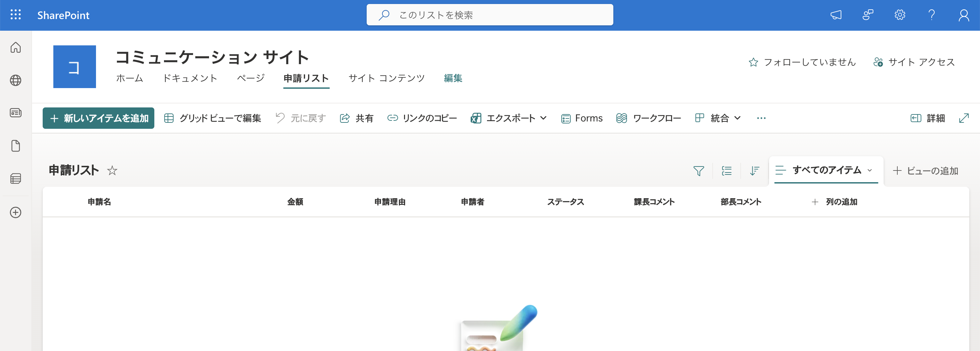Image resolution: width=980 pixels, height=351 pixels.
Task: Open the help question mark icon
Action: (932, 15)
